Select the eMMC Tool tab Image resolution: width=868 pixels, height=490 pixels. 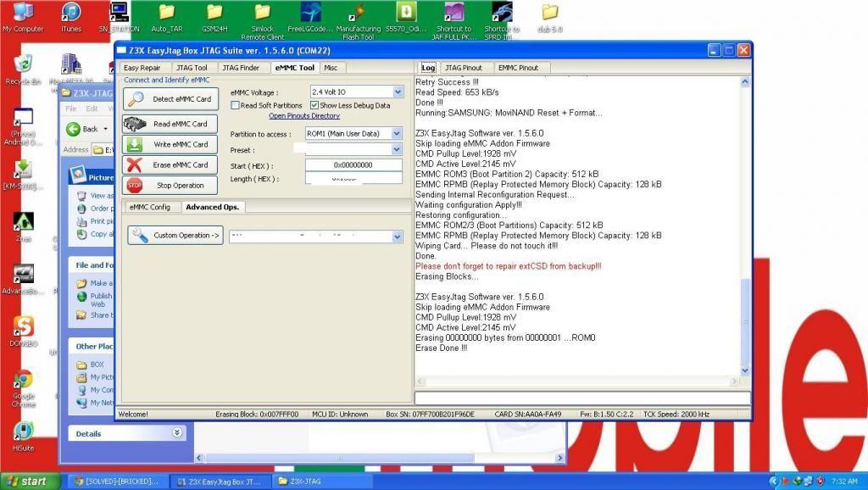pos(294,68)
